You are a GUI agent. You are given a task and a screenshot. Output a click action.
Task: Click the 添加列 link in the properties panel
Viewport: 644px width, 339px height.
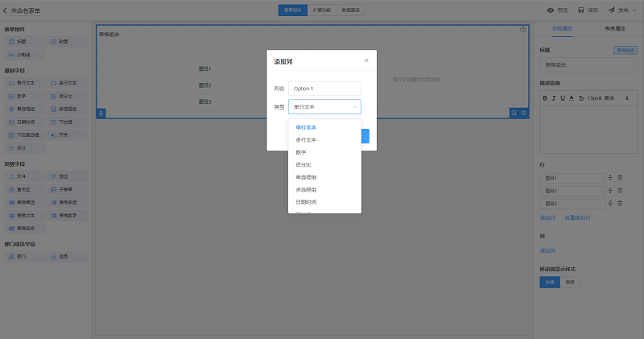[547, 250]
